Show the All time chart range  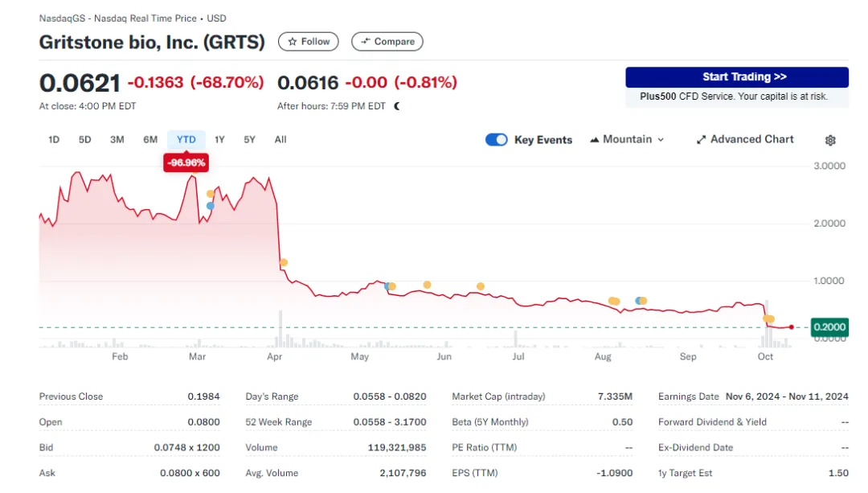[x=280, y=140]
